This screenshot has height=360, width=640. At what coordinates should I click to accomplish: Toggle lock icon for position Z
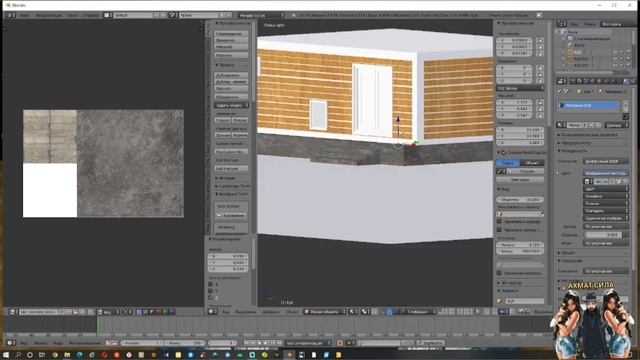pyautogui.click(x=540, y=53)
